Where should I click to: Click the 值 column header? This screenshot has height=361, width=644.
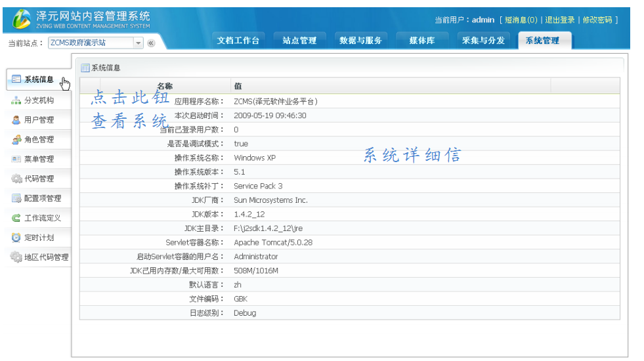tap(391, 86)
